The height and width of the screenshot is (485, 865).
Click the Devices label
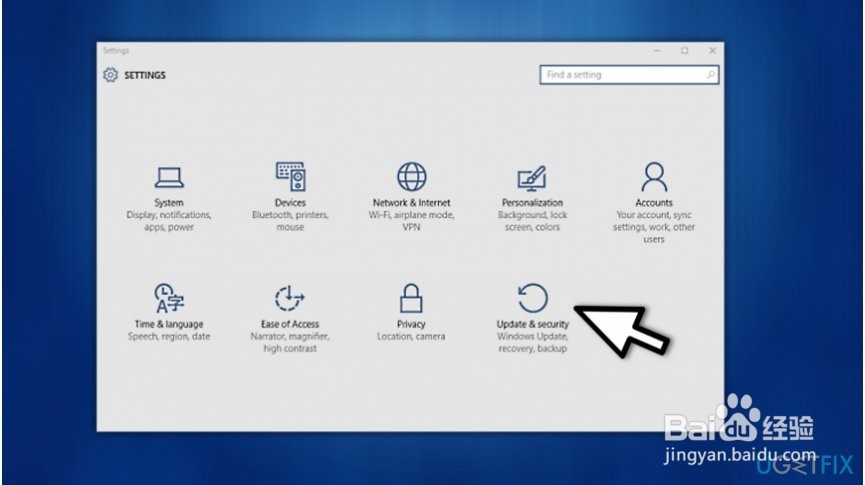[x=290, y=202]
